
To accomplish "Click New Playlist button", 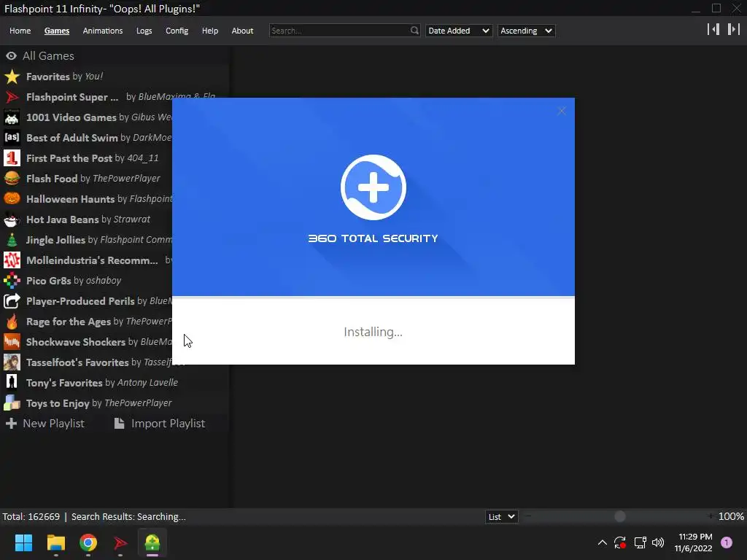I will tap(44, 424).
